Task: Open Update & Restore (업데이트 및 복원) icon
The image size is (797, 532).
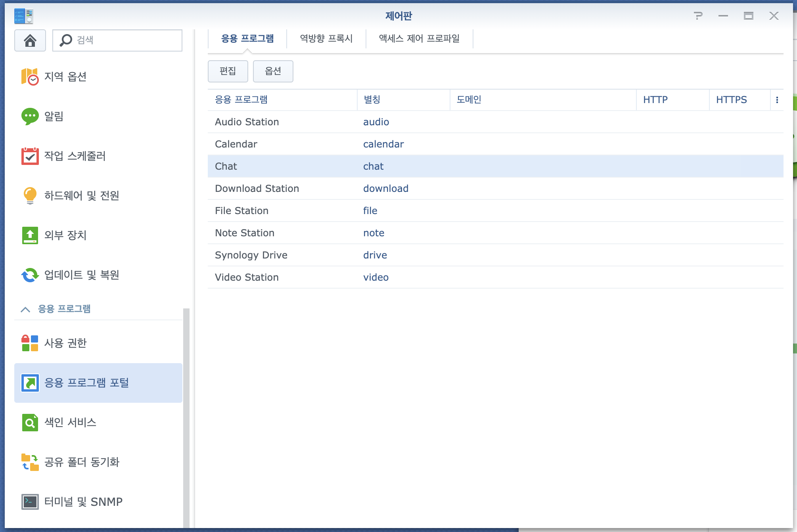Action: pyautogui.click(x=30, y=275)
